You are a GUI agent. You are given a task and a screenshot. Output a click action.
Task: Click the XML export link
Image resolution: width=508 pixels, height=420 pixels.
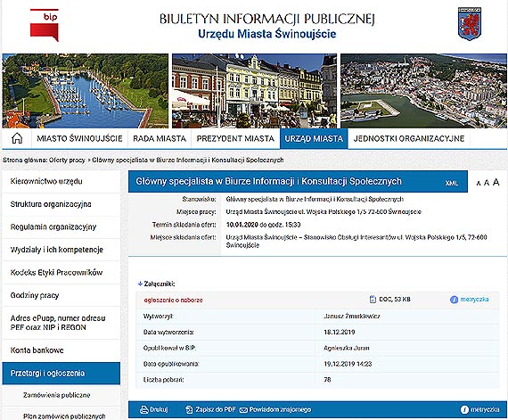point(451,183)
